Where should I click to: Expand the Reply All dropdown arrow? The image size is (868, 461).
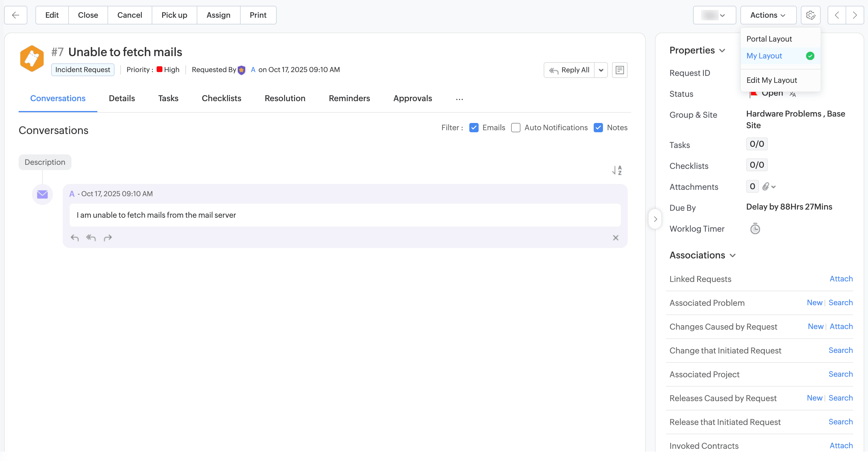coord(601,70)
